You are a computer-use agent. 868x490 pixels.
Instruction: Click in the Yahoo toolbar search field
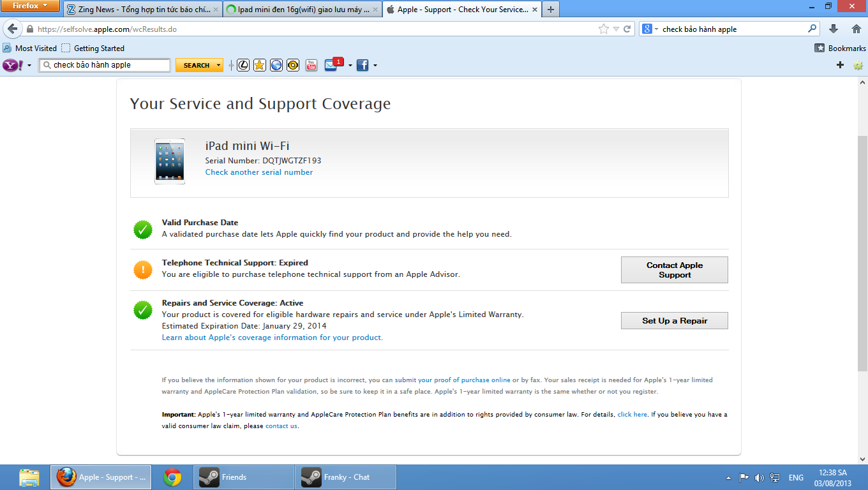[x=108, y=65]
